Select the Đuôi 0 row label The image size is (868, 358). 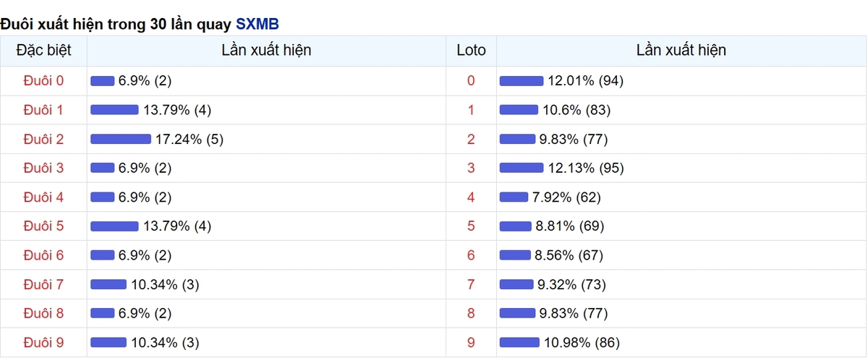tap(43, 81)
